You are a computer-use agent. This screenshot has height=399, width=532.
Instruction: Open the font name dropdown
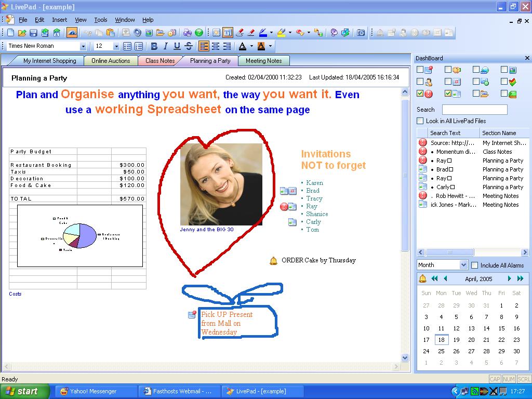coord(83,46)
